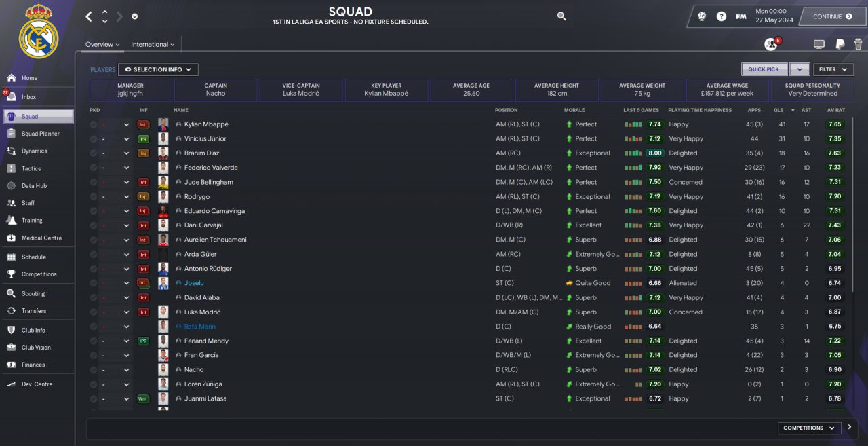
Task: Open the FM menu icon
Action: point(741,16)
